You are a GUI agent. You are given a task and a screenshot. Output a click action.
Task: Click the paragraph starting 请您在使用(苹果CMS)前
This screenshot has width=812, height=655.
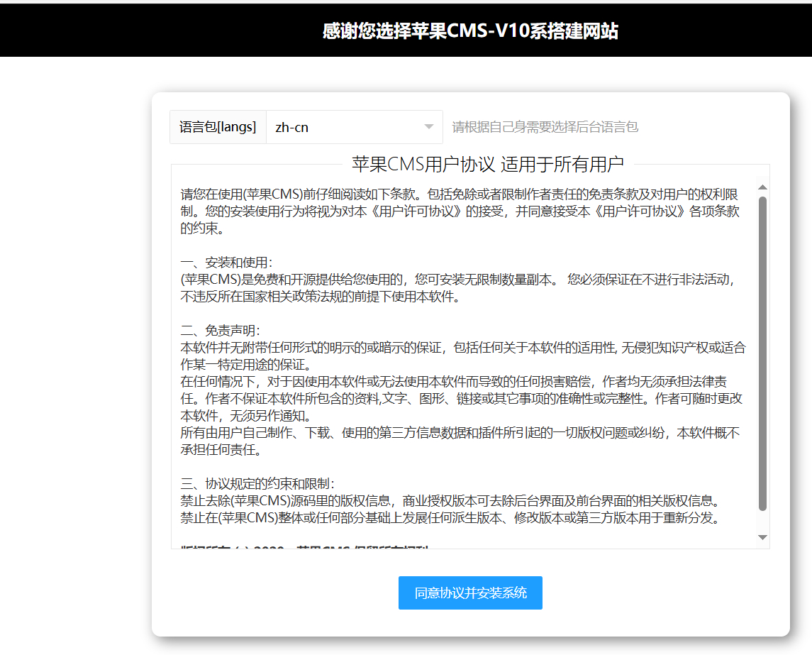click(x=460, y=211)
